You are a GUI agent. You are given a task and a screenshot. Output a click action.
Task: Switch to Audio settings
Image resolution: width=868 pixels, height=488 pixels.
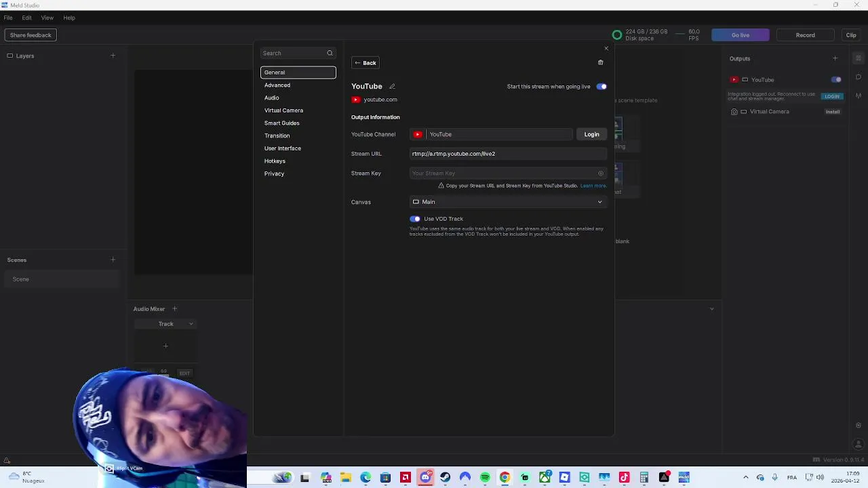click(x=272, y=98)
